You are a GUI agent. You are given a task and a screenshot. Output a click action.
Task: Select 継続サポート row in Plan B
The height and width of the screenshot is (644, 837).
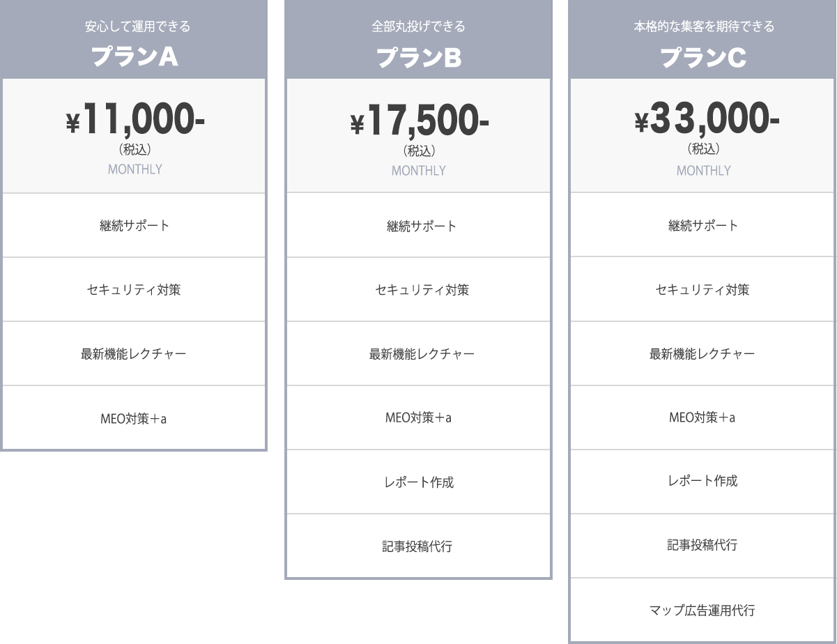pos(419,225)
